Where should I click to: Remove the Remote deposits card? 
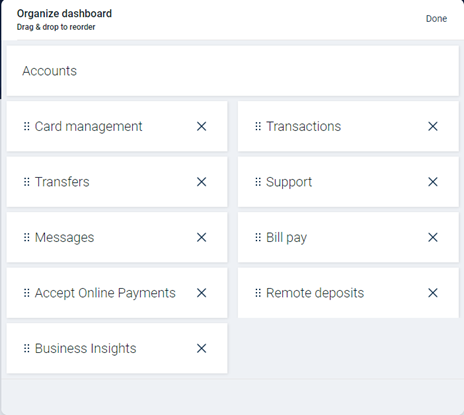click(433, 293)
